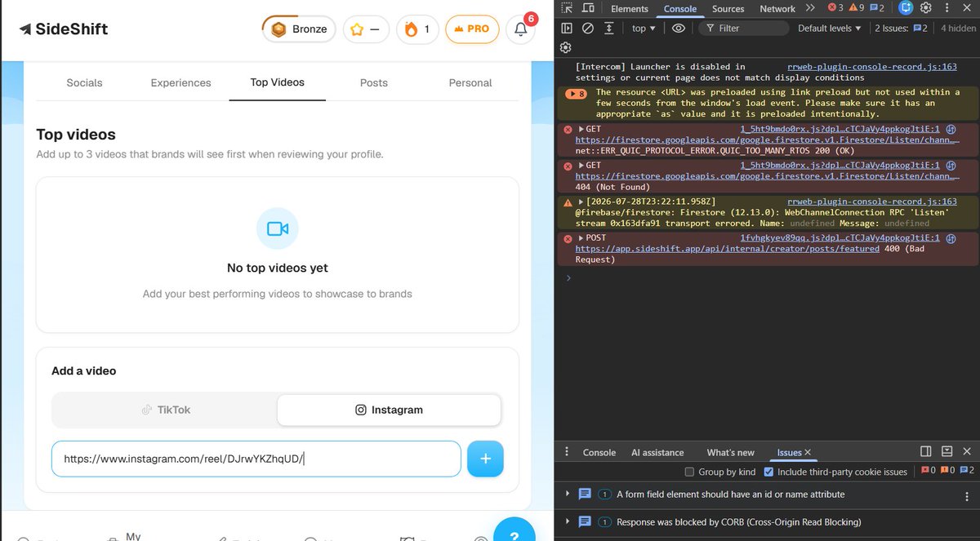Switch to the Personal tab

point(470,82)
